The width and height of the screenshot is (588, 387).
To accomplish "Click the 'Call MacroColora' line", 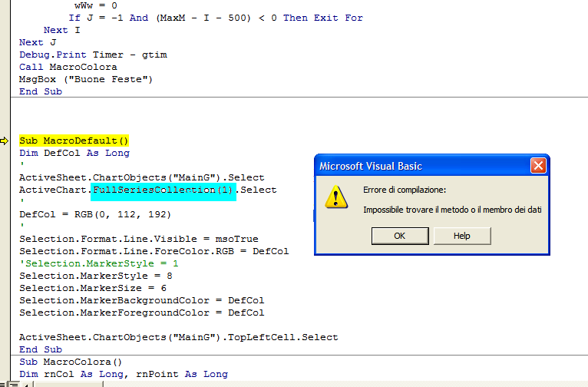I will tap(68, 67).
